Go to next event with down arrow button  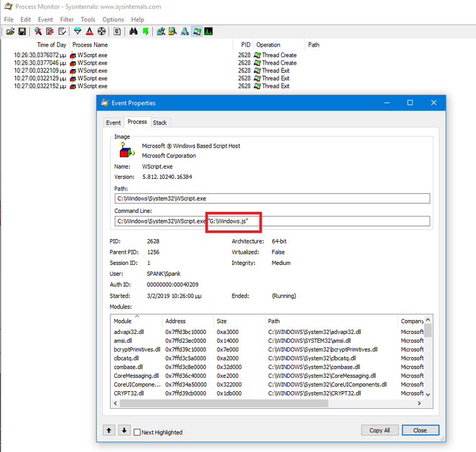124,430
